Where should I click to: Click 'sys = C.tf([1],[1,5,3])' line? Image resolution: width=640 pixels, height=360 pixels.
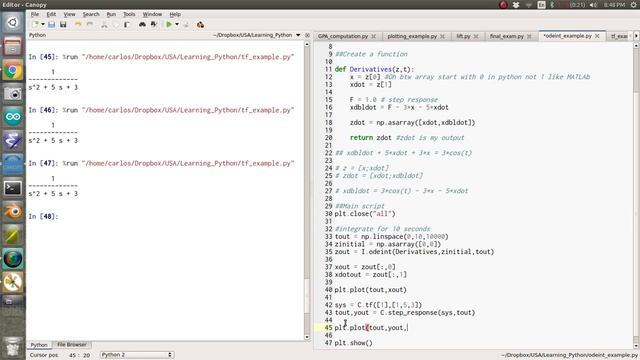[378, 305]
